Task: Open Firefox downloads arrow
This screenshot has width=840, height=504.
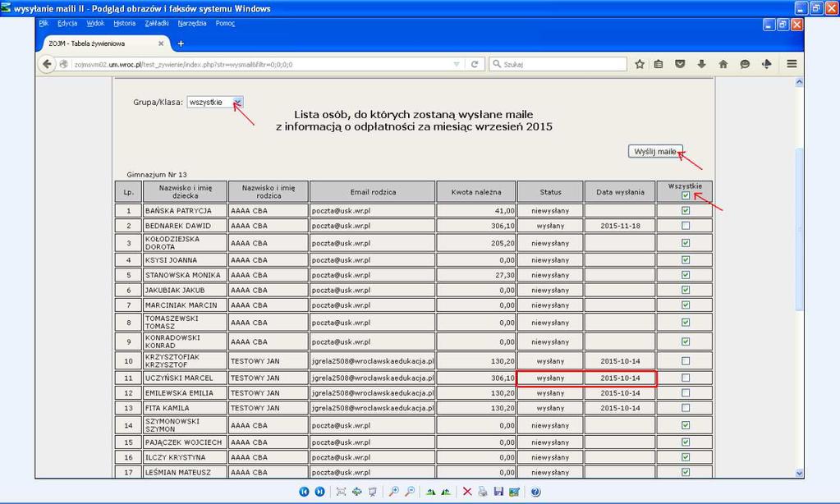Action: (x=701, y=64)
